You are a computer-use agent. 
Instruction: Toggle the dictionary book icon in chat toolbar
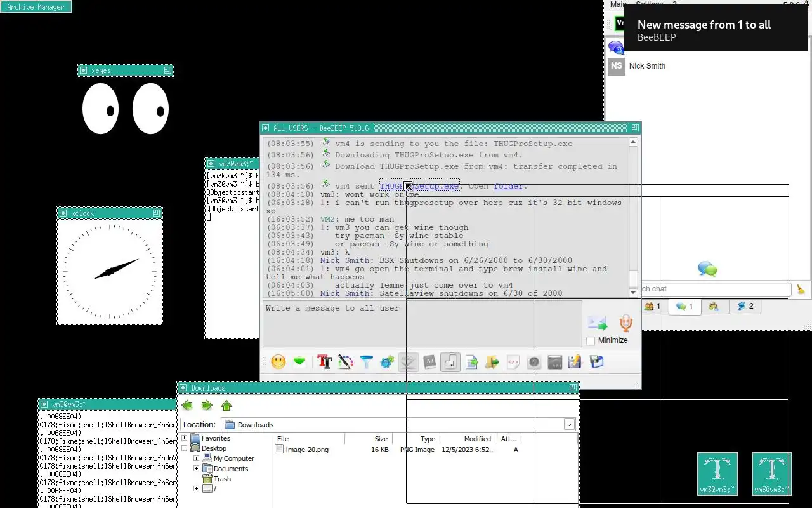tap(429, 362)
